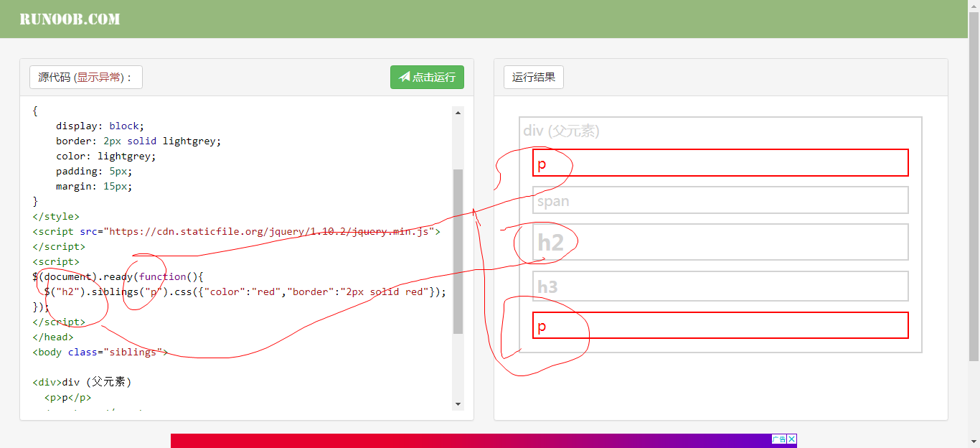Click the 广告 ad label icon
Image resolution: width=980 pixels, height=448 pixels.
click(780, 439)
